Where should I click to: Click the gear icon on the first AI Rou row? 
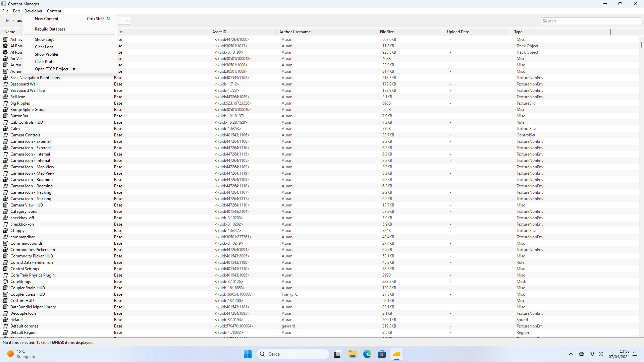(5, 46)
